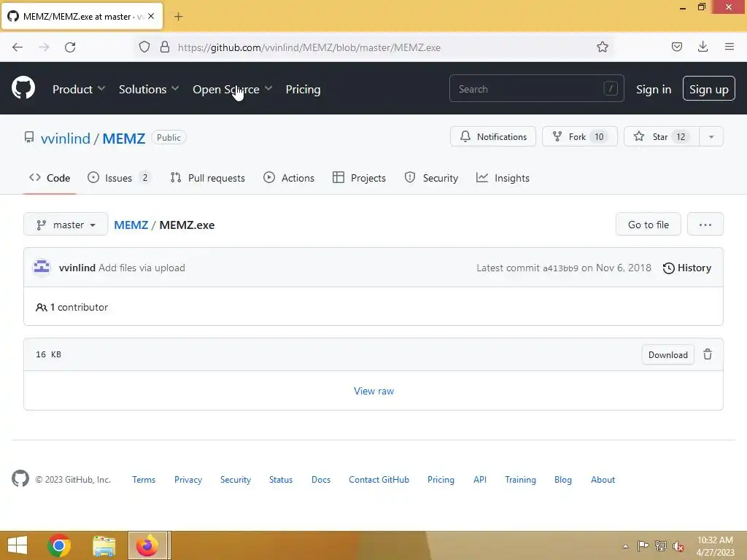Open a new tab with plus icon

click(x=178, y=17)
